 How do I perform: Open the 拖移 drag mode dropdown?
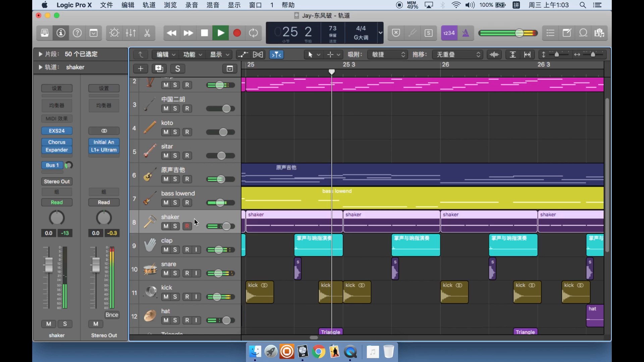coord(458,55)
